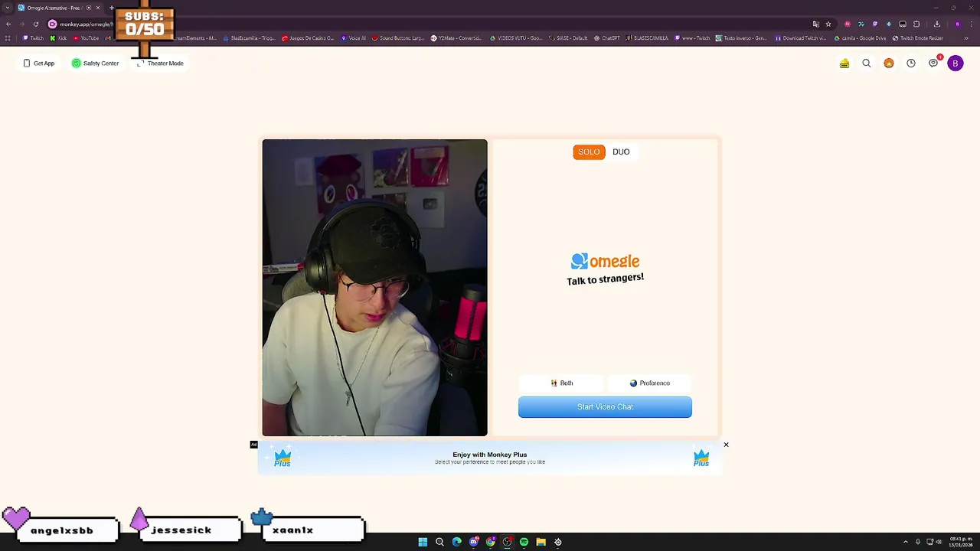Show hidden system tray icons
This screenshot has height=551, width=980.
point(905,542)
